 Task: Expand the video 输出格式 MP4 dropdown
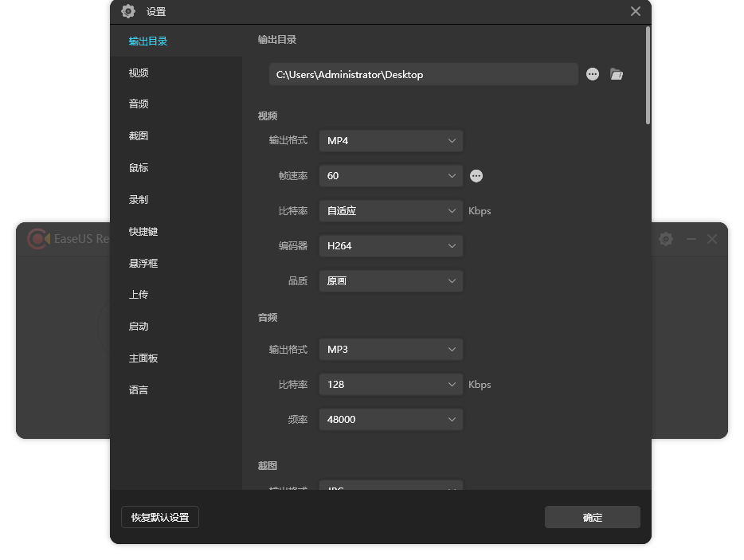tap(391, 141)
